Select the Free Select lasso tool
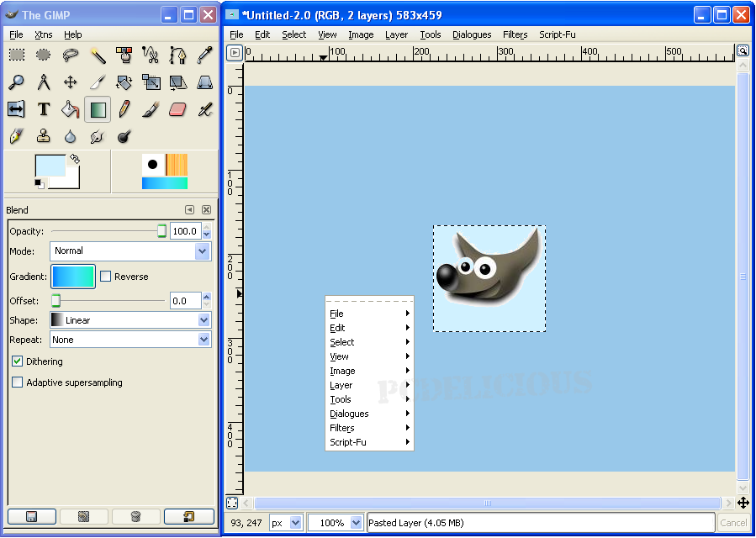The image size is (756, 538). [71, 55]
